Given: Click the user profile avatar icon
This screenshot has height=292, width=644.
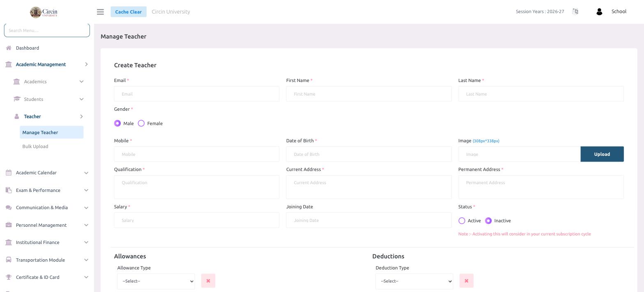Looking at the screenshot, I should (x=599, y=12).
